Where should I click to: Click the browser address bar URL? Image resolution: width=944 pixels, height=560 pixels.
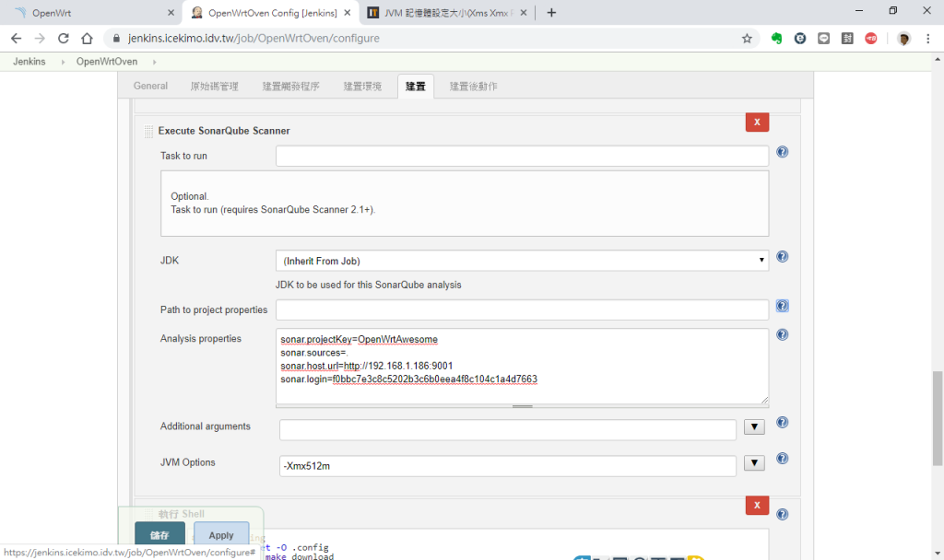tap(254, 39)
